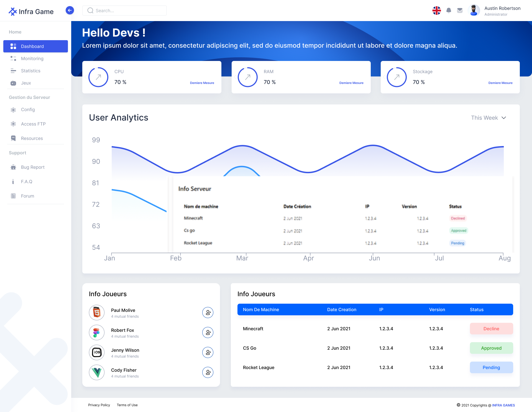Open notifications bell
This screenshot has height=412, width=532.
[x=449, y=11]
